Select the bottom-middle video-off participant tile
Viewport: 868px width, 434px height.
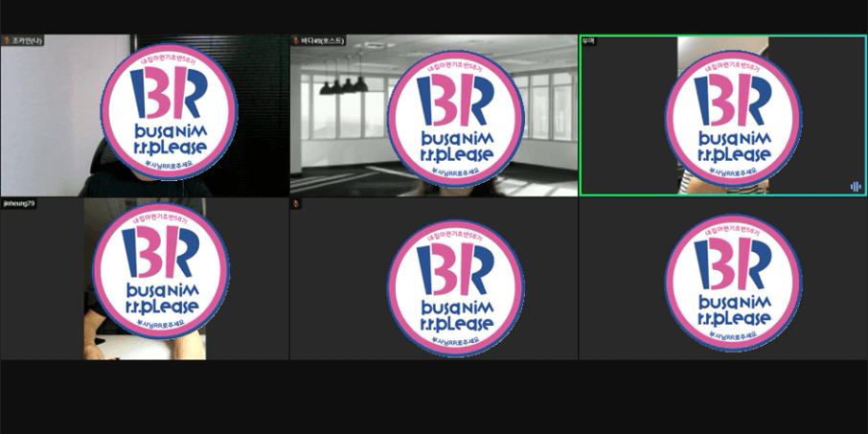[433, 279]
